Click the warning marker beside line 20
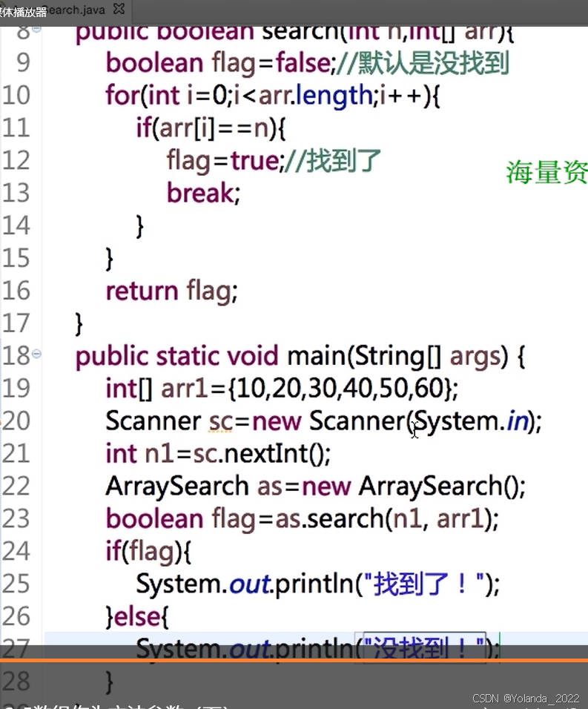Screen dimensions: 588x709 pos(1,421)
